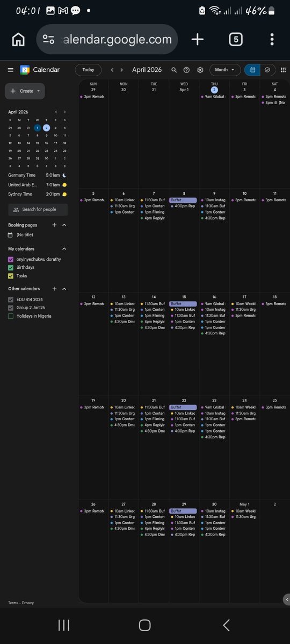Uncheck the Tasks calendar checkbox
Image resolution: width=290 pixels, height=644 pixels.
click(11, 275)
